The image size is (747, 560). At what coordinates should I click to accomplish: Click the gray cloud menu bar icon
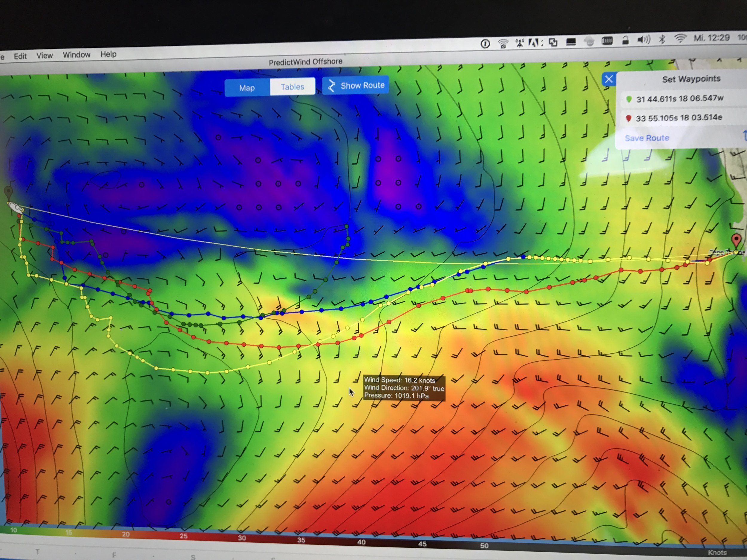click(589, 42)
